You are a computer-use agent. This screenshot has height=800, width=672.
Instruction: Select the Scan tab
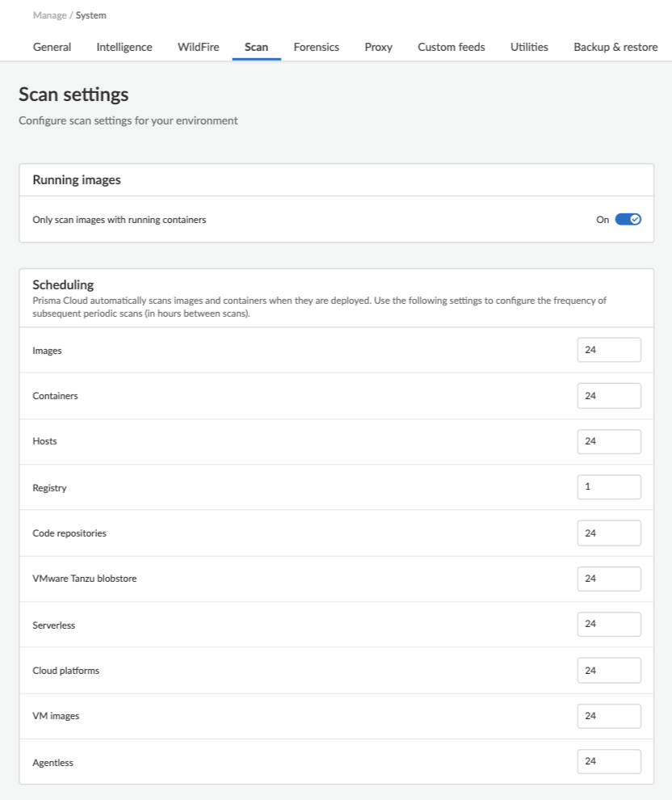(x=256, y=47)
